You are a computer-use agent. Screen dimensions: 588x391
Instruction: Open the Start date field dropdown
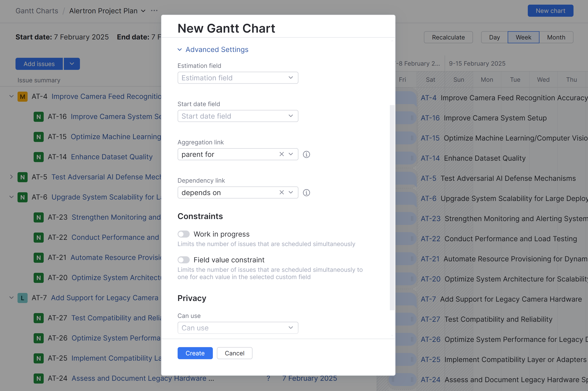(x=238, y=116)
